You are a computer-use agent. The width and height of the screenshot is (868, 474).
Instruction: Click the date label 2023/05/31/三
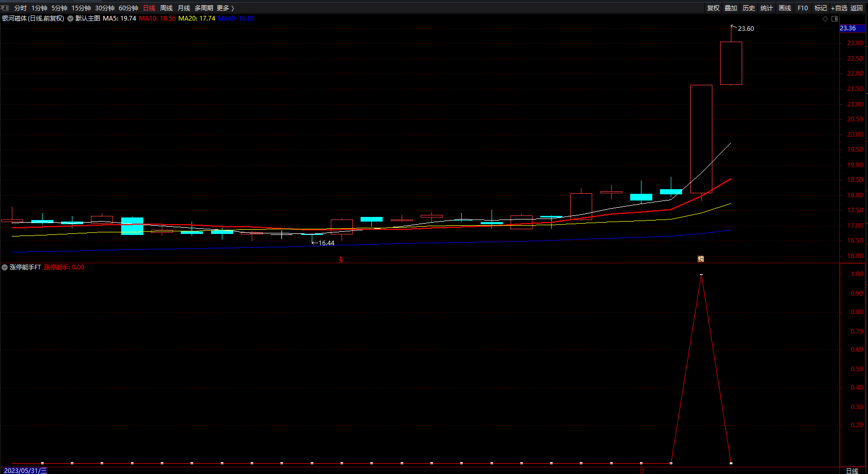pos(26,470)
